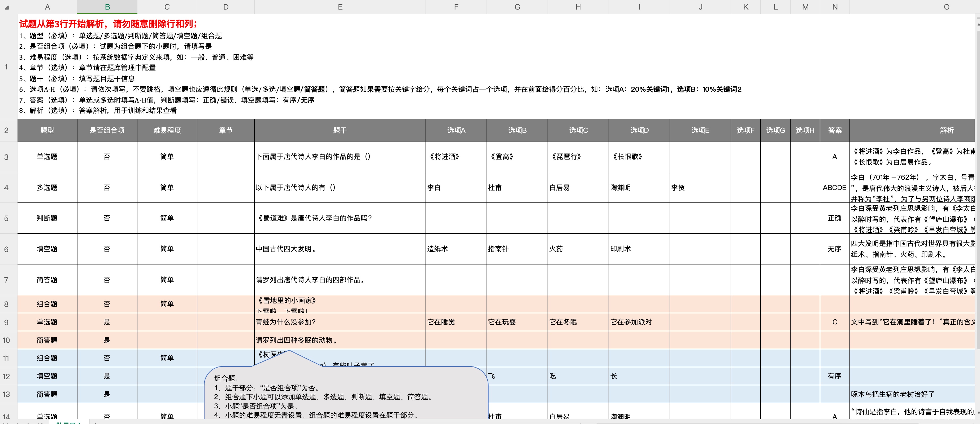This screenshot has width=980, height=424.
Task: Click the 题型 header cell
Action: 47,130
